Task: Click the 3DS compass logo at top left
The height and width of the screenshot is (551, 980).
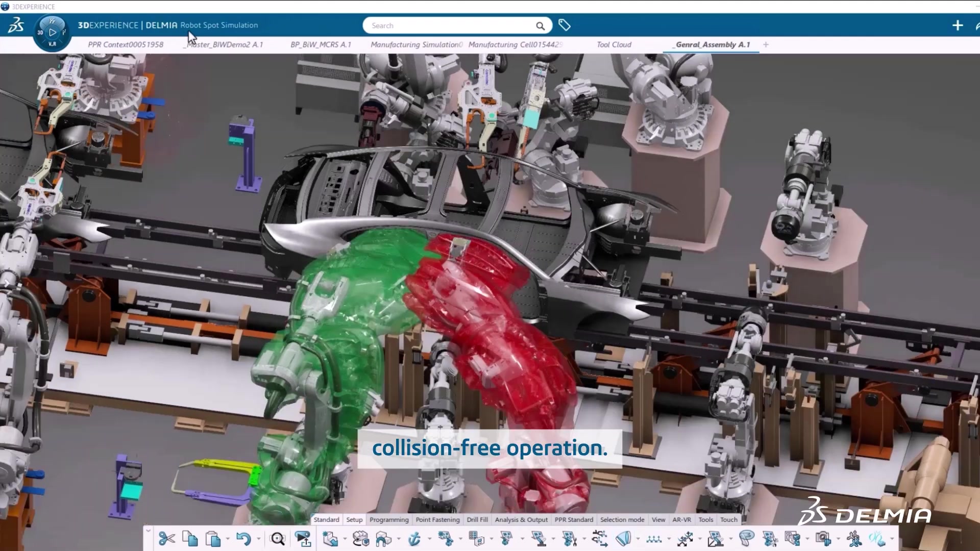Action: click(x=16, y=25)
